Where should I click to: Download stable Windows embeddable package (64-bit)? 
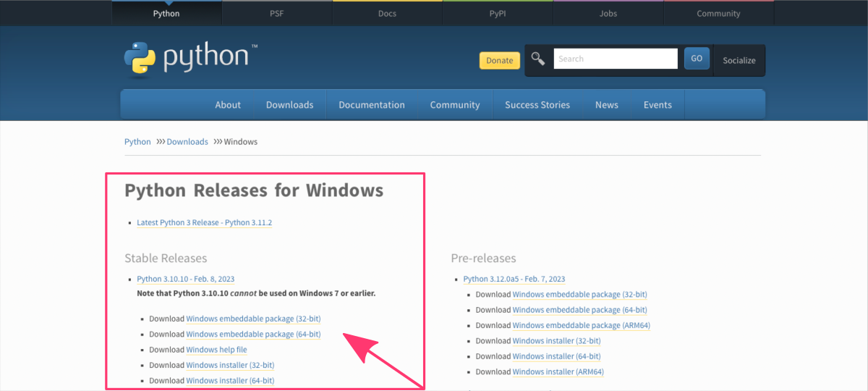tap(253, 334)
